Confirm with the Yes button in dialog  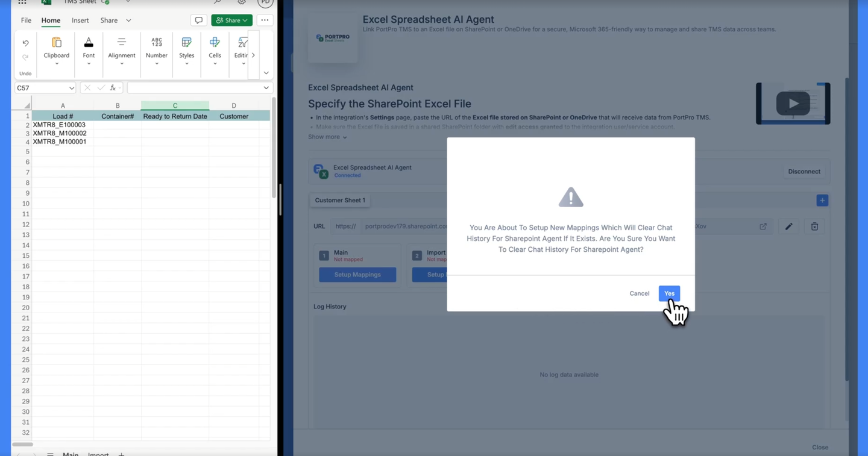coord(669,293)
